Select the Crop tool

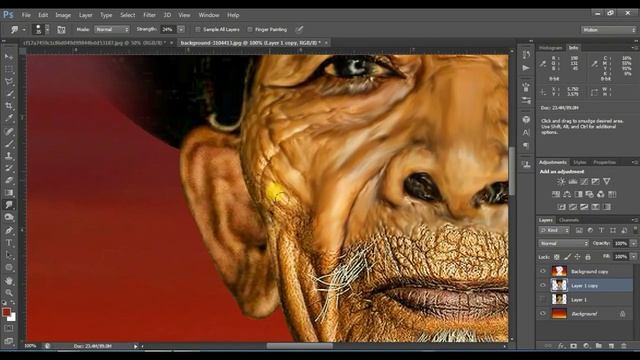click(x=9, y=106)
